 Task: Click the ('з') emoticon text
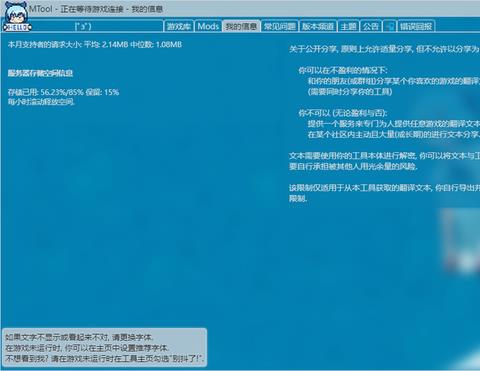(83, 26)
